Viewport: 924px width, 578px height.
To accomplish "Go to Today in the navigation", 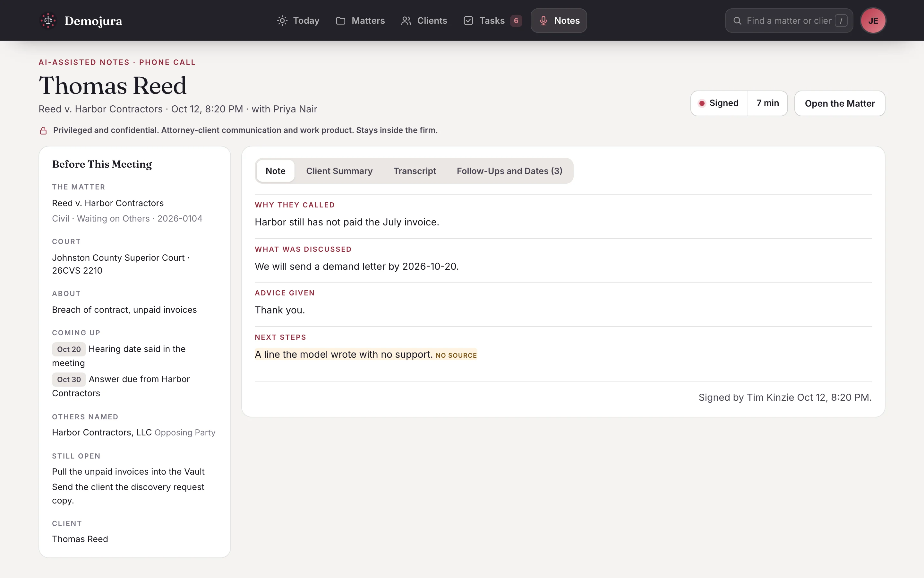I will (x=298, y=21).
